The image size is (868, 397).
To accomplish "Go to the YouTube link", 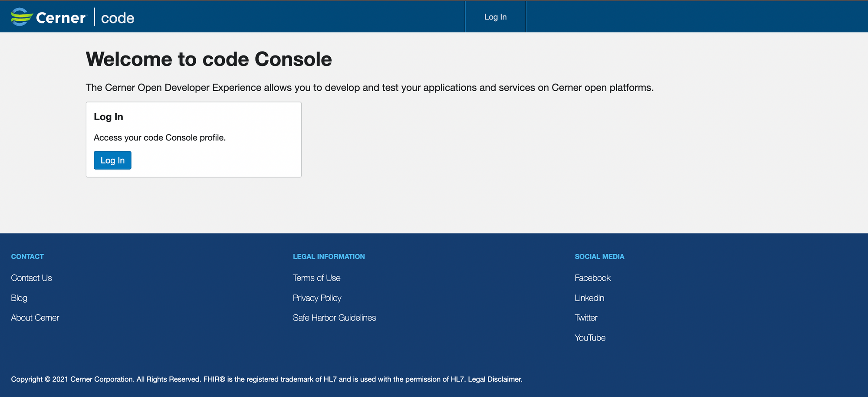I will coord(590,338).
